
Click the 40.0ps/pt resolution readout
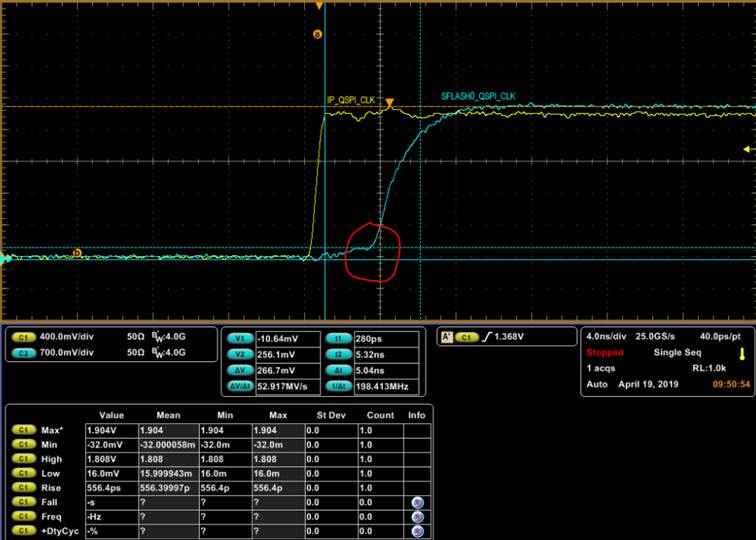coord(720,337)
